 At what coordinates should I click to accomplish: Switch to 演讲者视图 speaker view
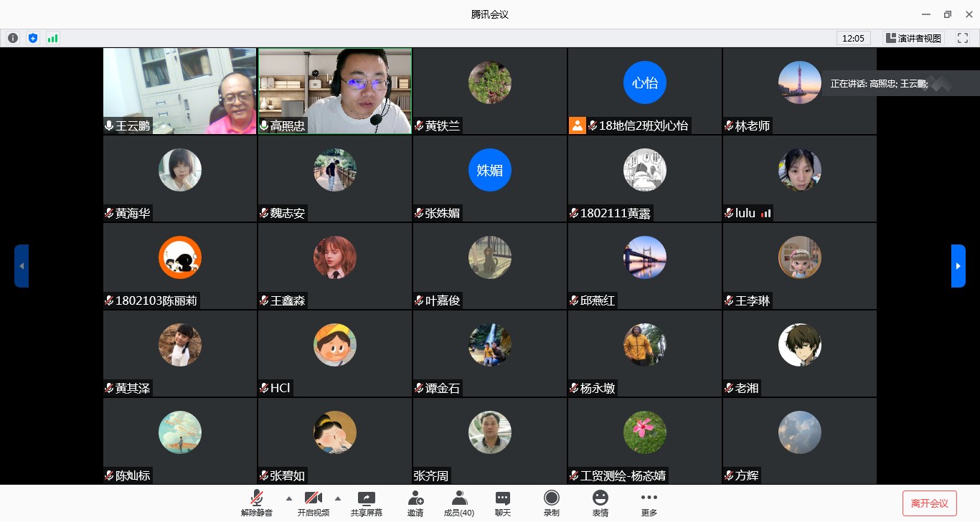click(913, 38)
